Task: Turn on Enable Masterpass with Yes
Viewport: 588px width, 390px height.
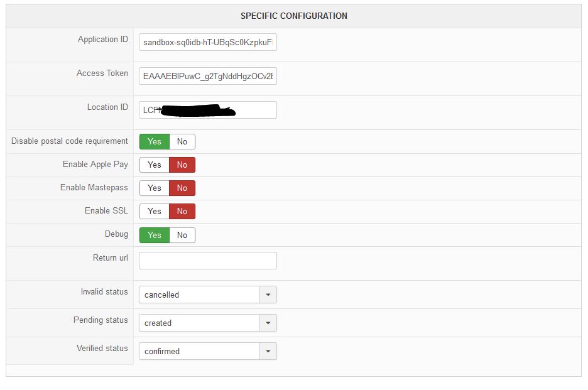Action: [155, 188]
